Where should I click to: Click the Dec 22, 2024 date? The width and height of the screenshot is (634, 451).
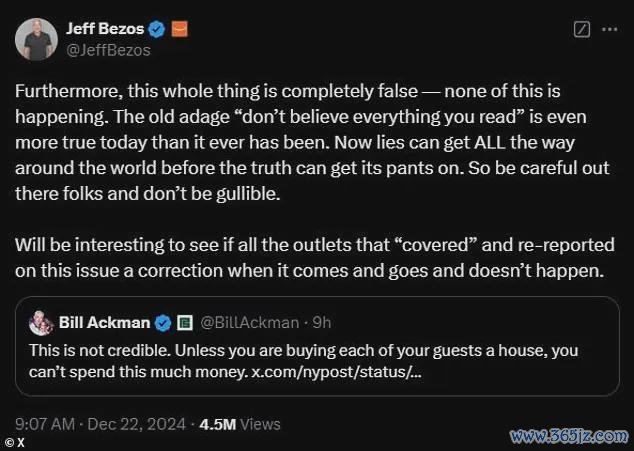tap(137, 424)
